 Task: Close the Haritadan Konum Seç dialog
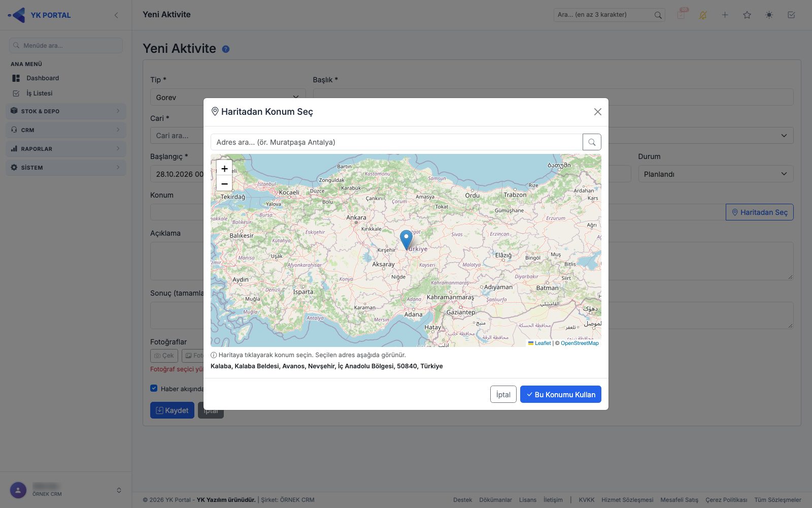point(598,112)
